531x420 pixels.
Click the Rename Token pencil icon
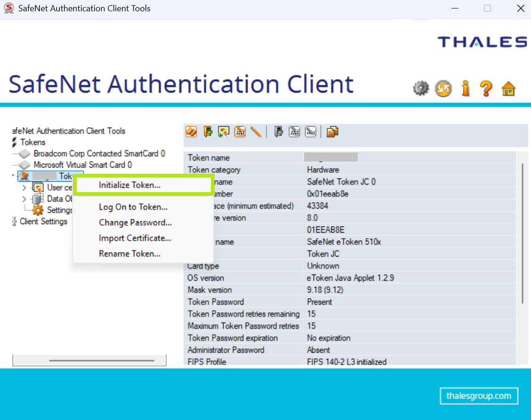pyautogui.click(x=256, y=132)
